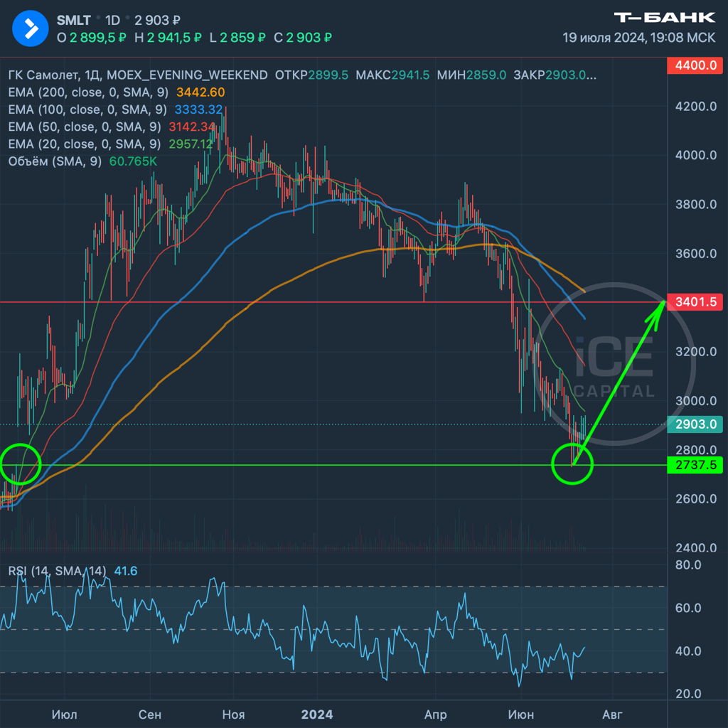The image size is (728, 728).
Task: Click the Июл label on time axis
Action: point(65,714)
